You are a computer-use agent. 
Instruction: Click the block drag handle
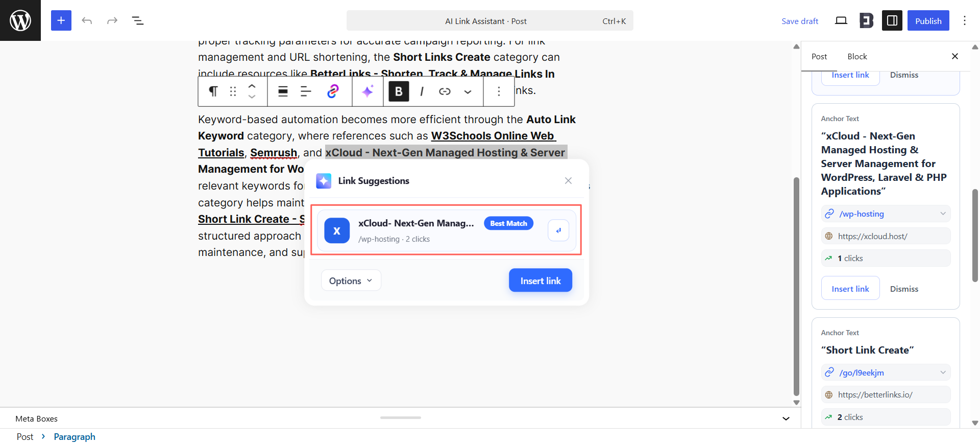(233, 91)
